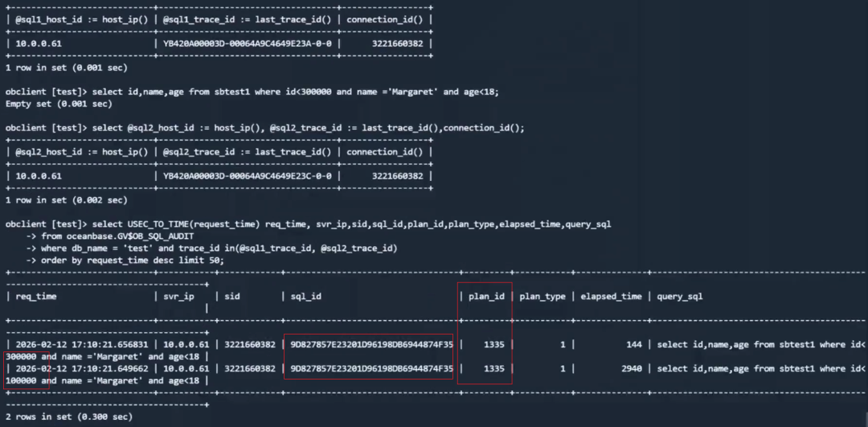
Task: Click the 'where db_name = test' line
Action: pos(211,248)
